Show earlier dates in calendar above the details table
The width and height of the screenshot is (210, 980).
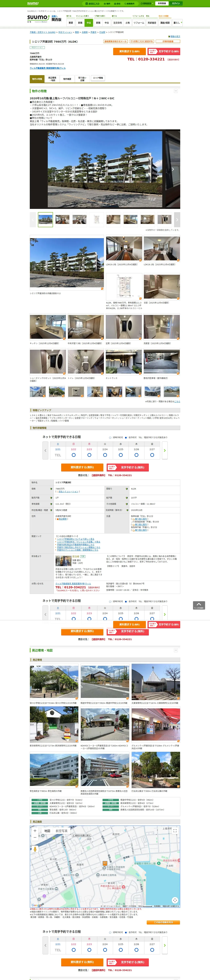pyautogui.click(x=45, y=450)
